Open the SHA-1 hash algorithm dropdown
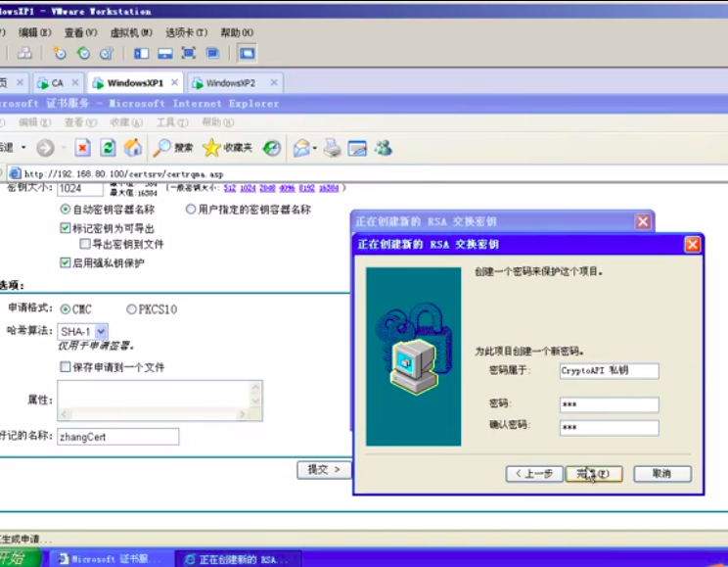Screen dimensions: 728x567 (x=101, y=331)
